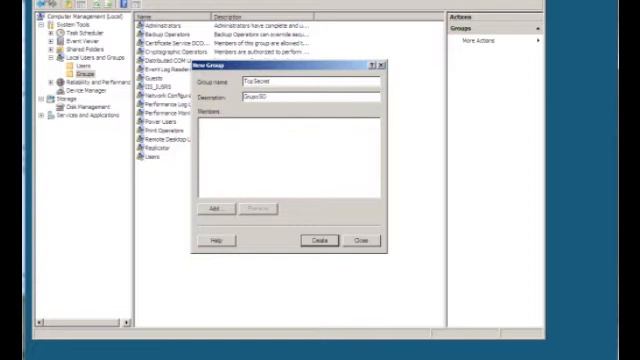Click the System Tools icon in the tree
The width and height of the screenshot is (640, 360).
point(51,24)
